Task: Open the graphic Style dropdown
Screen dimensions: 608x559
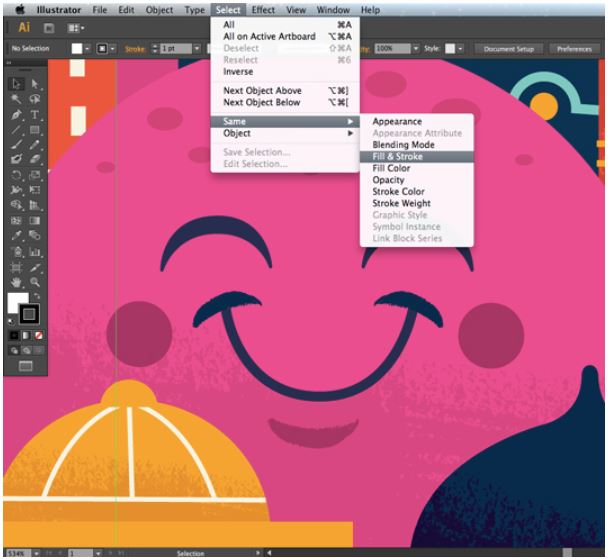Action: (460, 48)
